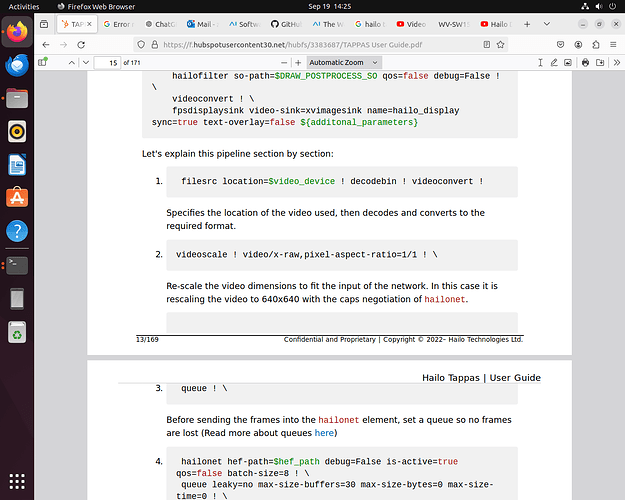Image resolution: width=625 pixels, height=500 pixels.
Task: Zoom in on the PDF with plus
Action: coord(298,63)
